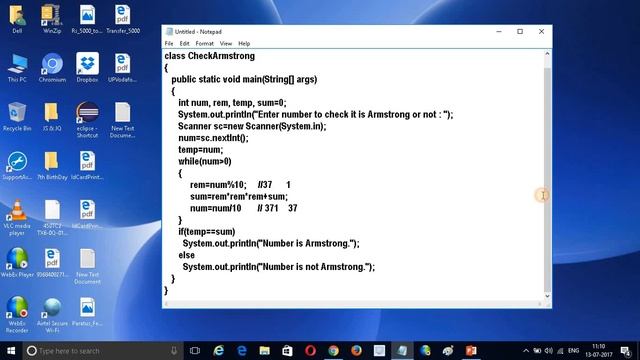Image resolution: width=640 pixels, height=360 pixels.
Task: Click the 'Type here to search' box
Action: [x=103, y=351]
